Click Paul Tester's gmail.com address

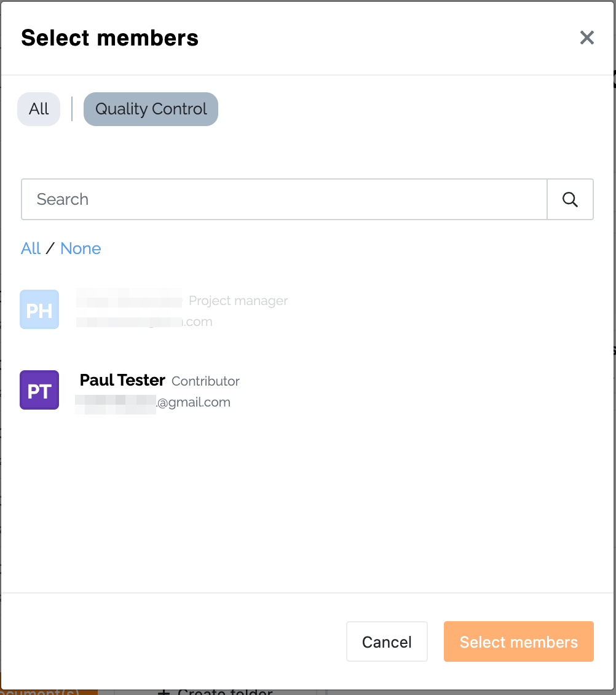[153, 402]
